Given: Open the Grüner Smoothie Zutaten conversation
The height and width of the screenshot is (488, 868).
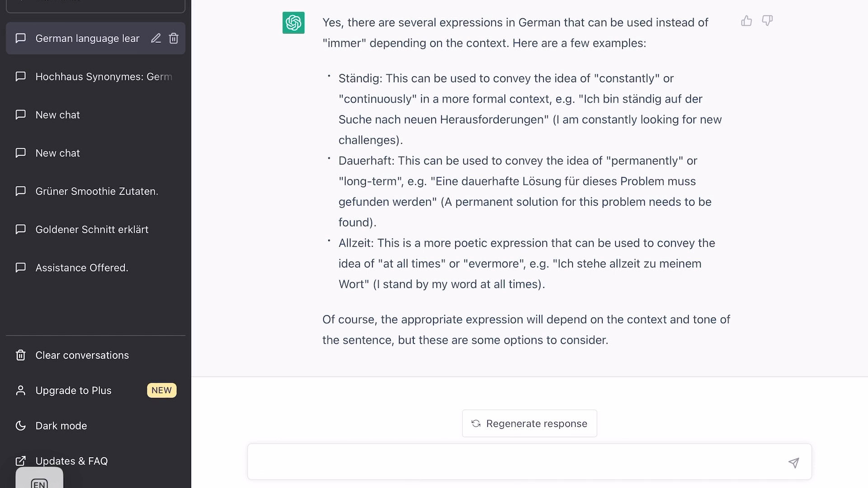Looking at the screenshot, I should tap(97, 191).
